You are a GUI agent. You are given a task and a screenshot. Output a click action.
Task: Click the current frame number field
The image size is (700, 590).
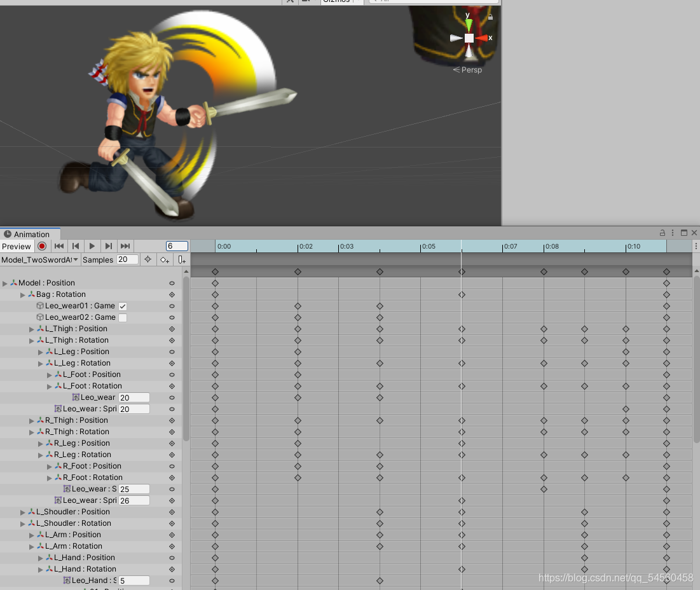coord(177,246)
